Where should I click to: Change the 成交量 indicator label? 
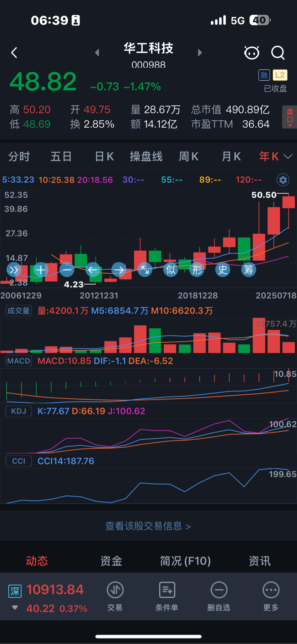(19, 311)
